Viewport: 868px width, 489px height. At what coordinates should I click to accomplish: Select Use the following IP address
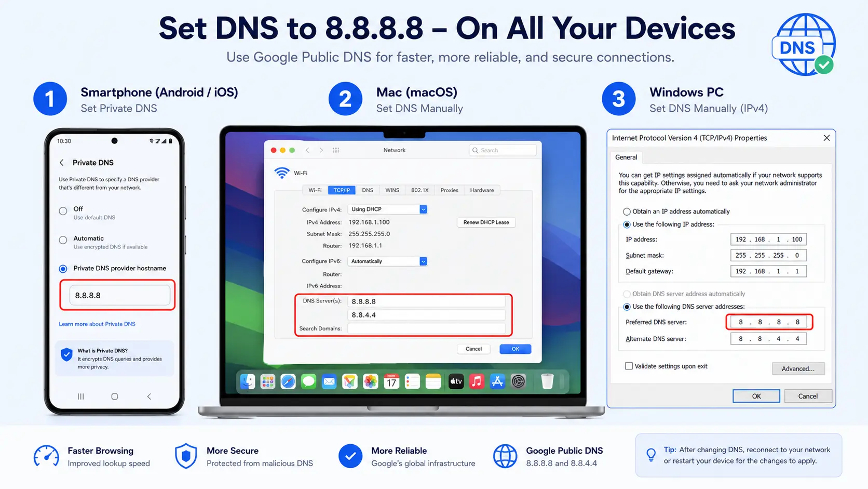click(x=627, y=224)
